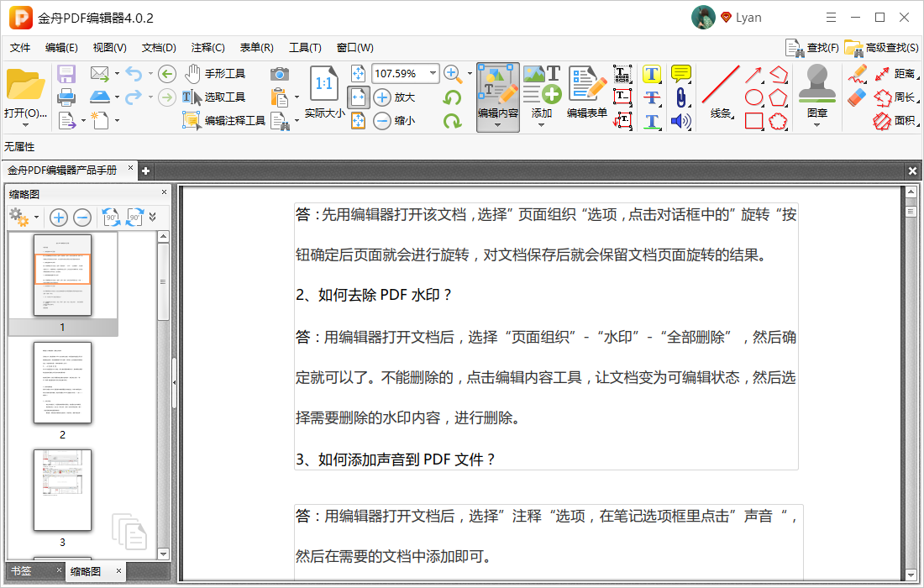The width and height of the screenshot is (924, 588).
Task: Select the pencil freehand annotation tool
Action: click(x=858, y=73)
